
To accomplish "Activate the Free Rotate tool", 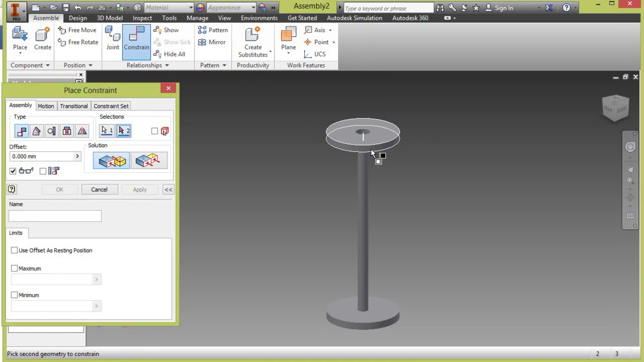I will tap(78, 42).
